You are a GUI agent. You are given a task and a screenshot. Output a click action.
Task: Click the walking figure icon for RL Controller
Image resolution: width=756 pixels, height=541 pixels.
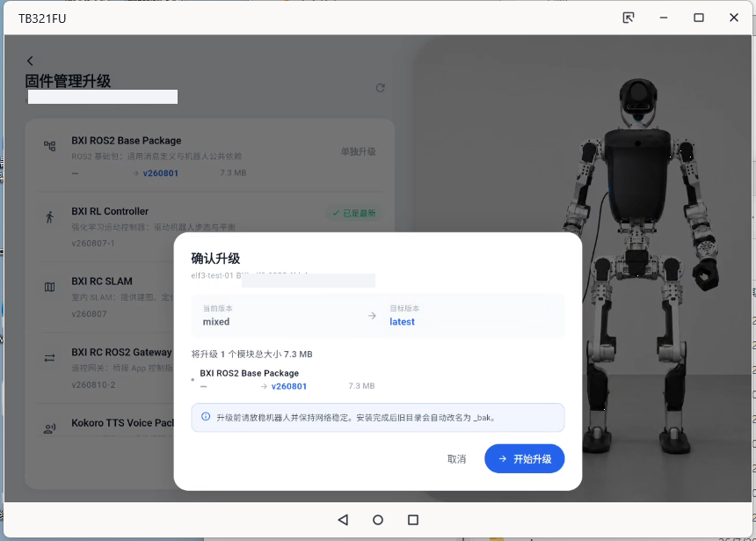[x=49, y=217]
